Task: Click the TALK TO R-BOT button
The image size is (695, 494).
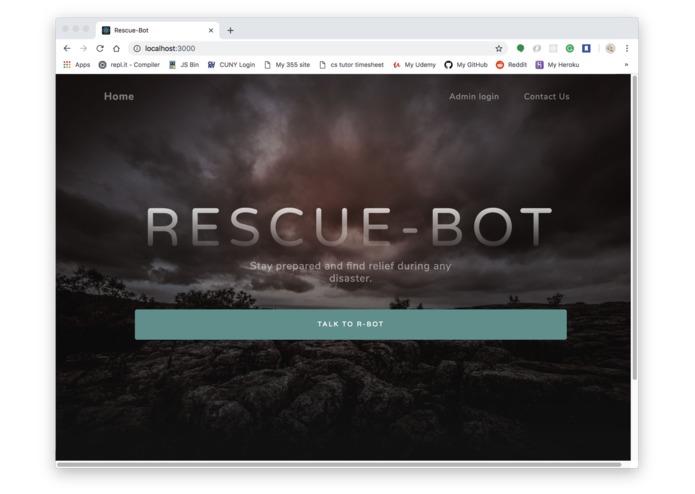Action: coord(351,324)
